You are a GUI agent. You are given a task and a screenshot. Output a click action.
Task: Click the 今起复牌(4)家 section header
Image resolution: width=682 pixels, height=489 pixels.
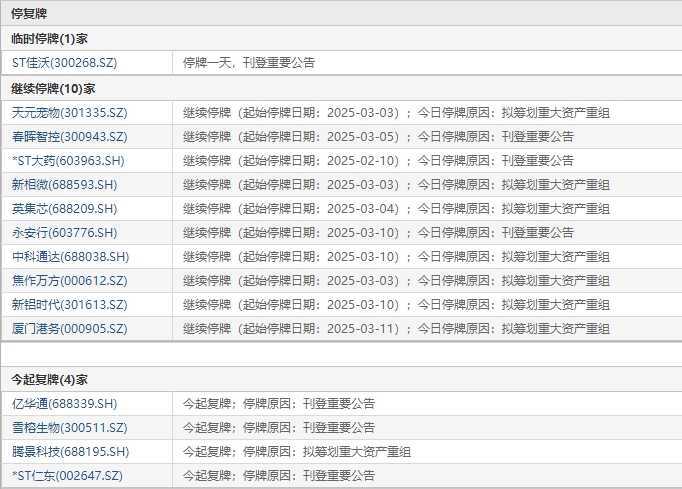(x=50, y=379)
